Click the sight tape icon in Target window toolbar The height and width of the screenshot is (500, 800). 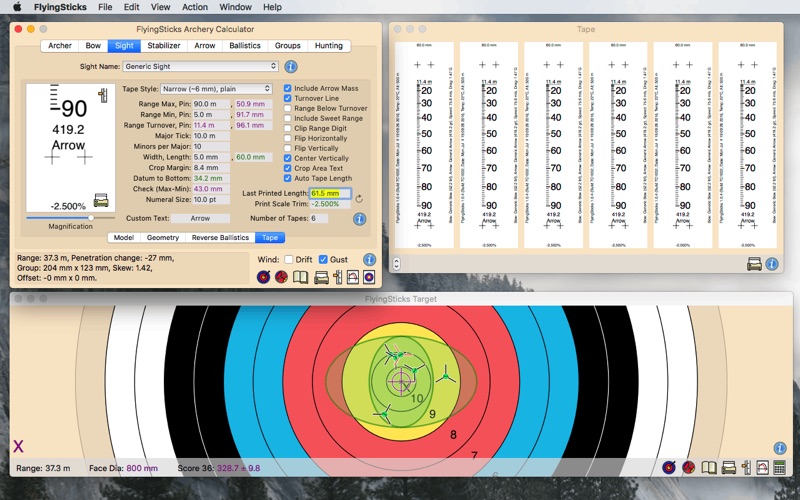[746, 467]
